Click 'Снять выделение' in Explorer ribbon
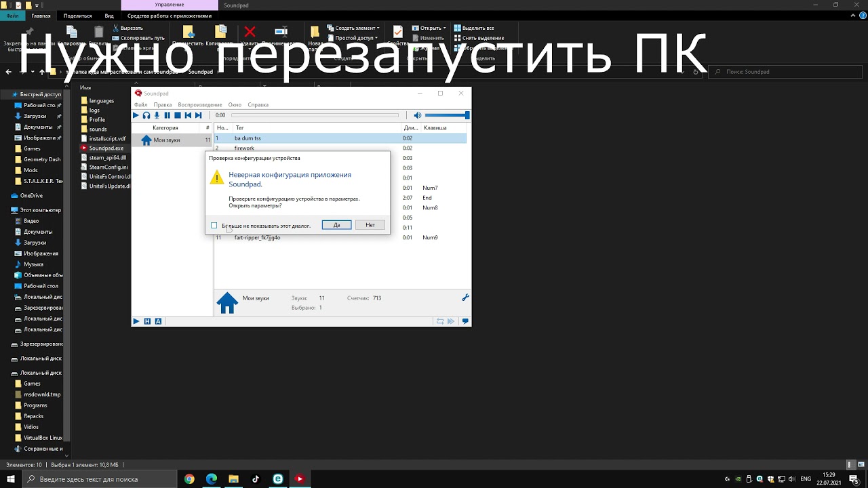Viewport: 868px width, 488px height. coord(479,38)
